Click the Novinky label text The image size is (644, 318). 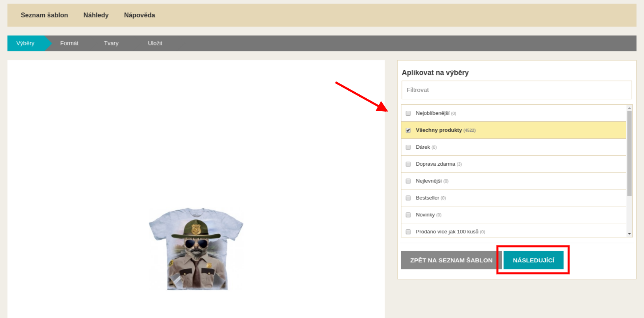425,215
